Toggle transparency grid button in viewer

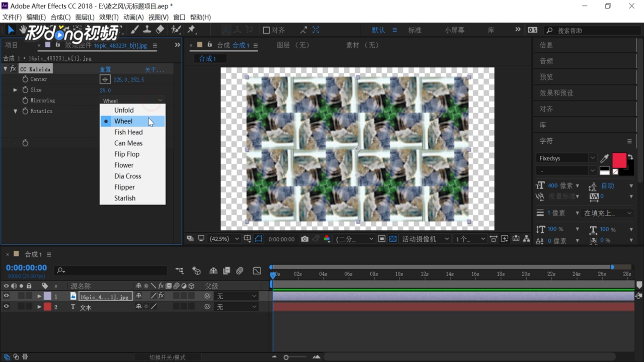point(393,239)
